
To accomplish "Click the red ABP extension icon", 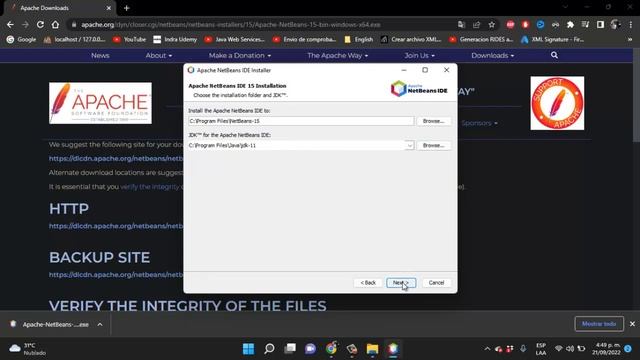I will (510, 24).
